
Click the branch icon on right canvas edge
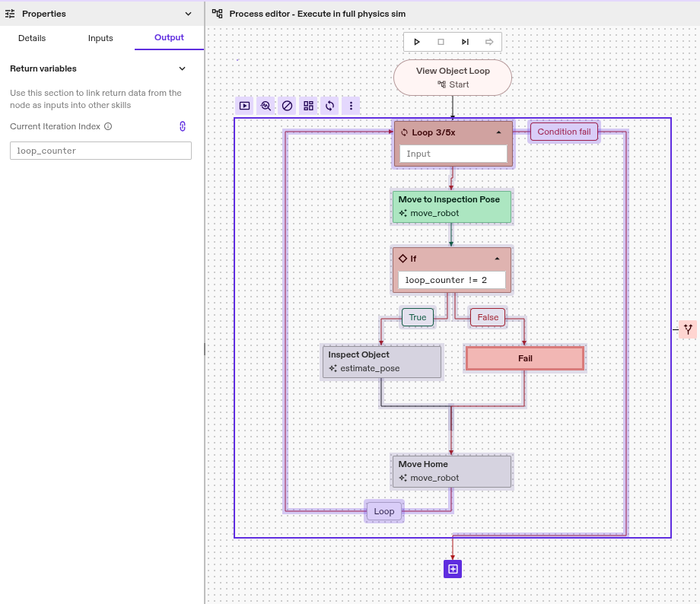[x=688, y=329]
